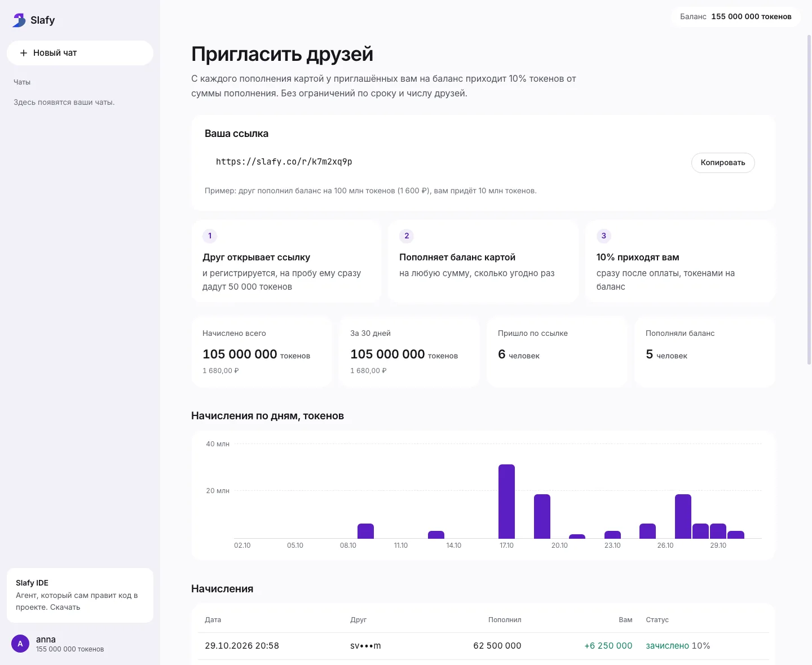Click the Начисления по дням, токенов heading
The width and height of the screenshot is (812, 665).
point(268,416)
